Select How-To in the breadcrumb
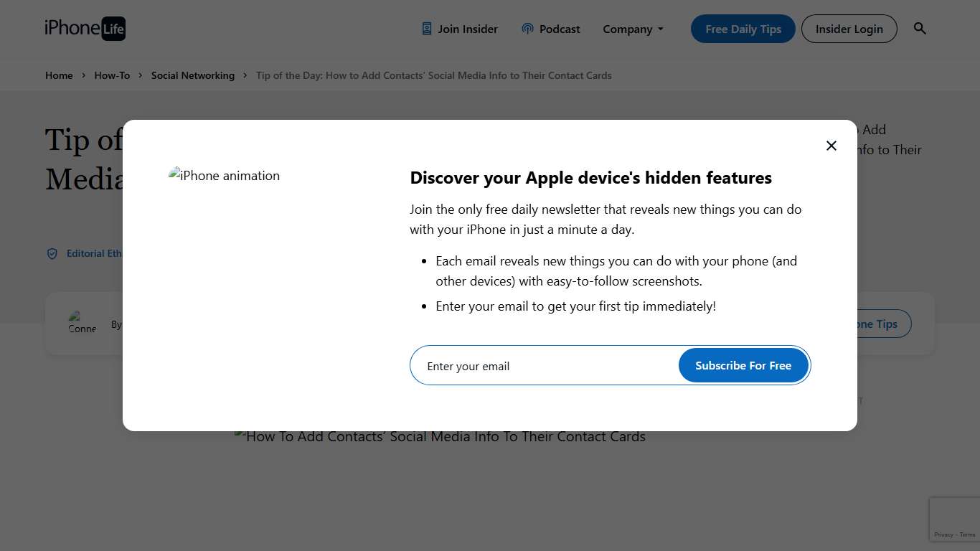Viewport: 980px width, 551px height. (112, 75)
